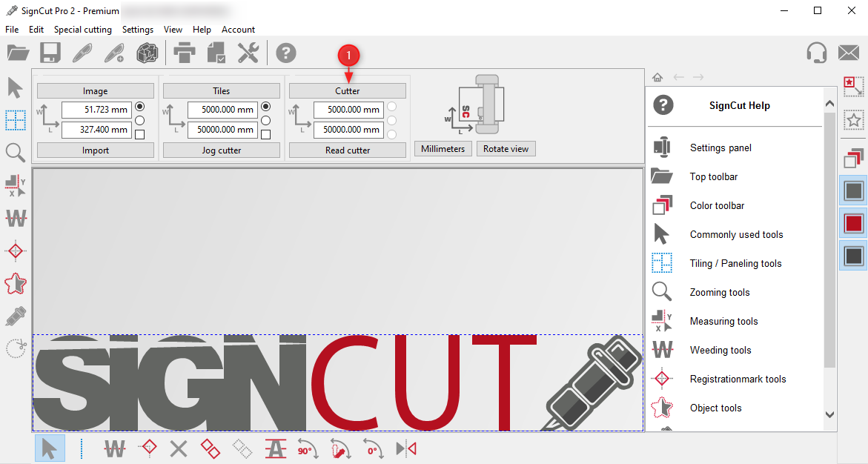The height and width of the screenshot is (464, 868).
Task: Click the bottom toolbar arrow select tool
Action: click(49, 448)
